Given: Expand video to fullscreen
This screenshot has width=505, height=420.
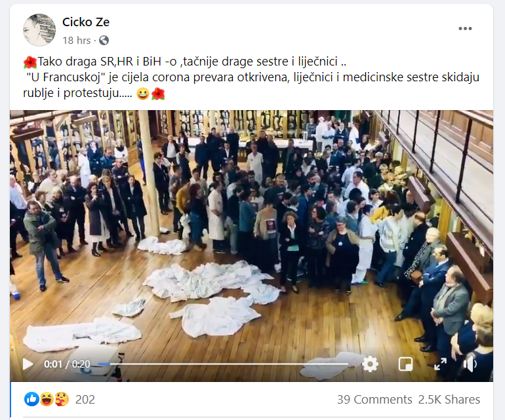Looking at the screenshot, I should click(x=440, y=364).
